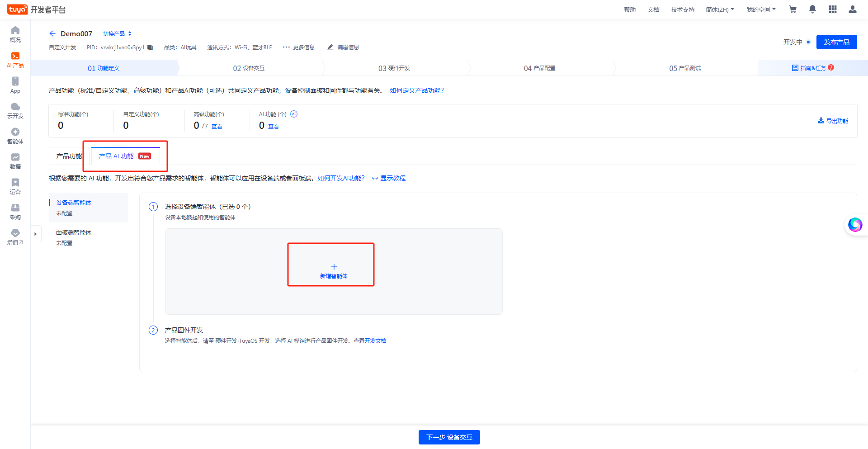Expand 更多信息 product details

click(298, 47)
